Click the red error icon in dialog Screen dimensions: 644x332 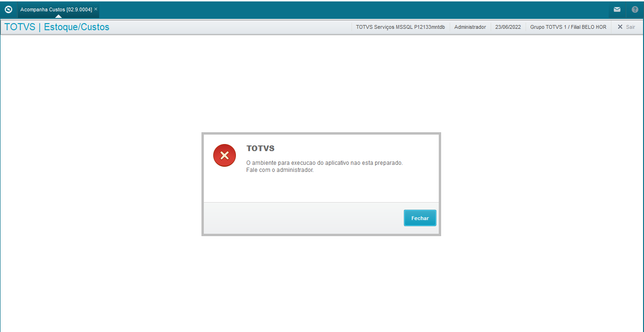pos(225,155)
